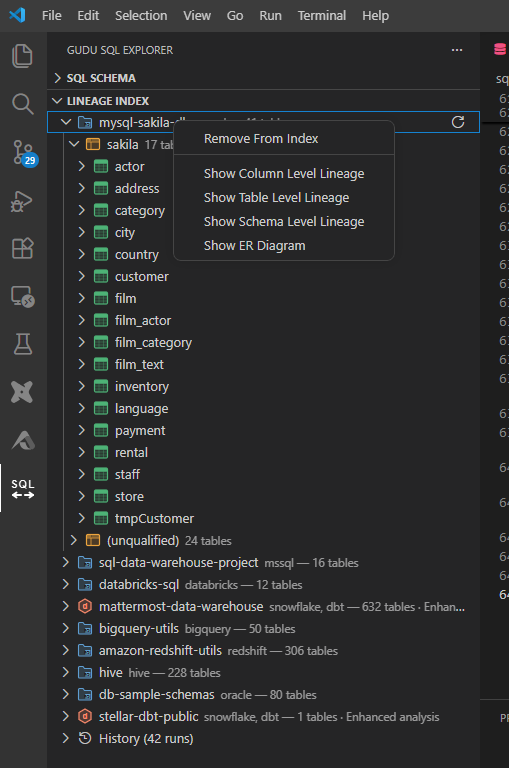The height and width of the screenshot is (768, 509).
Task: Click the GUDU SQL EXPLORER panel title
Action: 120,50
